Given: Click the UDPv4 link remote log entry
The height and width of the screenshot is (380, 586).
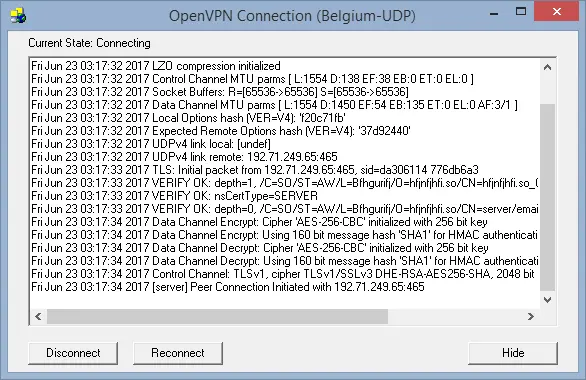Looking at the screenshot, I should tap(184, 157).
